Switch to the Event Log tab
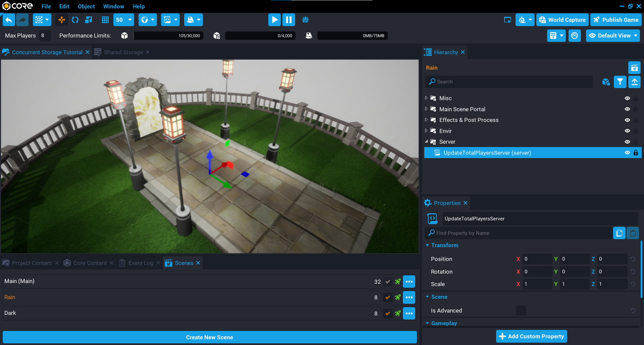 pos(141,263)
